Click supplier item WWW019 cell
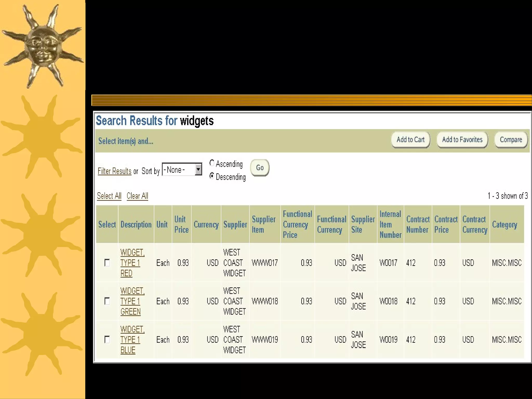This screenshot has width=532, height=399. tap(265, 340)
